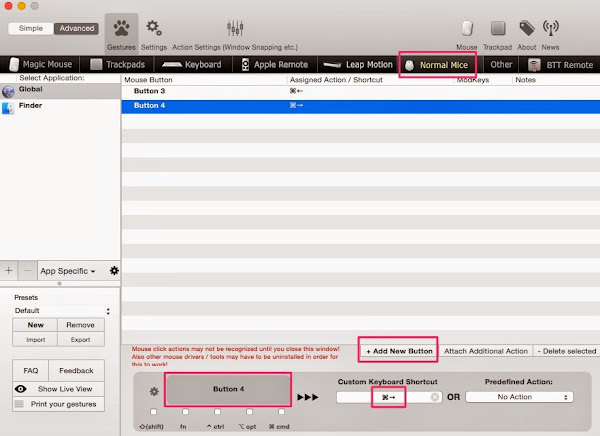Switch to BTT Remote tab
This screenshot has height=436, width=600.
(560, 64)
